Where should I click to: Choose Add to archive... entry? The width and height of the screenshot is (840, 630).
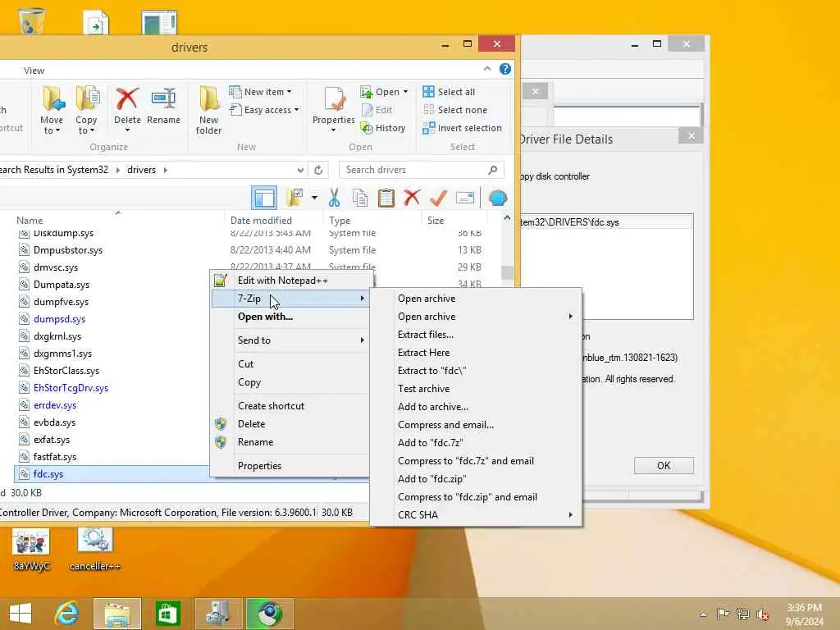tap(476, 407)
